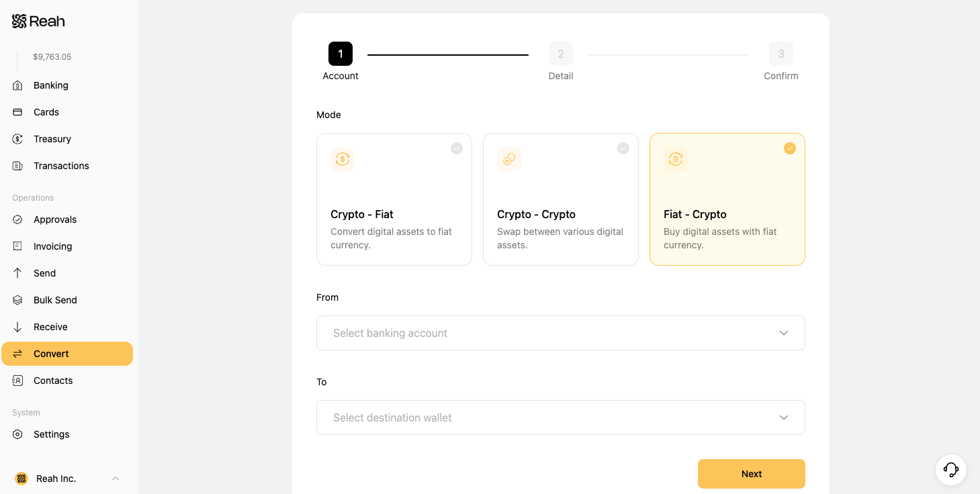Select the Crypto - Crypto mode checkmark

(623, 148)
